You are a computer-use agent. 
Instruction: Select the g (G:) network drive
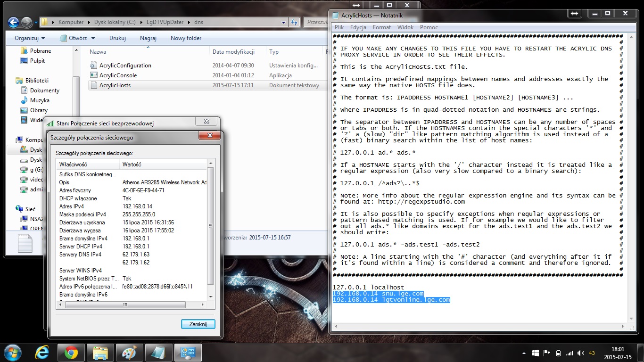(32, 170)
